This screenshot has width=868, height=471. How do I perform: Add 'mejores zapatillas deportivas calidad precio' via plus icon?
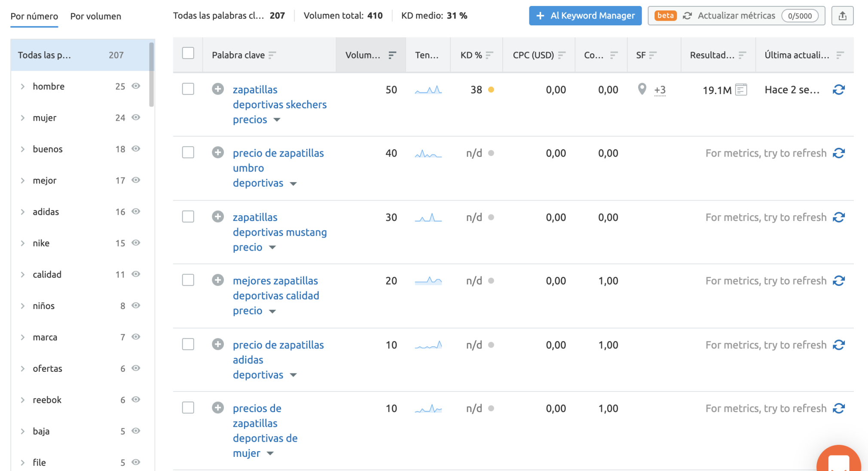pyautogui.click(x=218, y=280)
